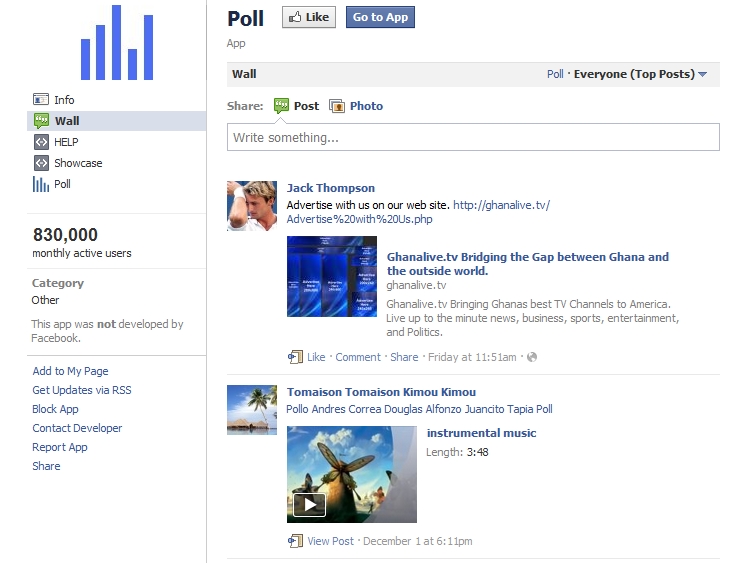Click the Info icon in sidebar
Viewport: 733px width, 563px height.
[41, 100]
